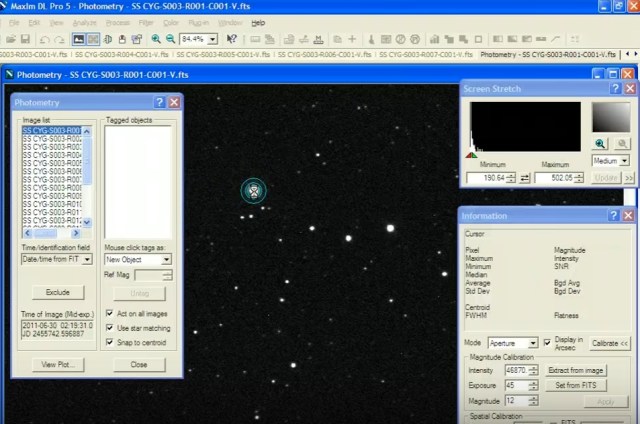
Task: Uncheck the Snap to centroid option
Action: click(x=110, y=341)
